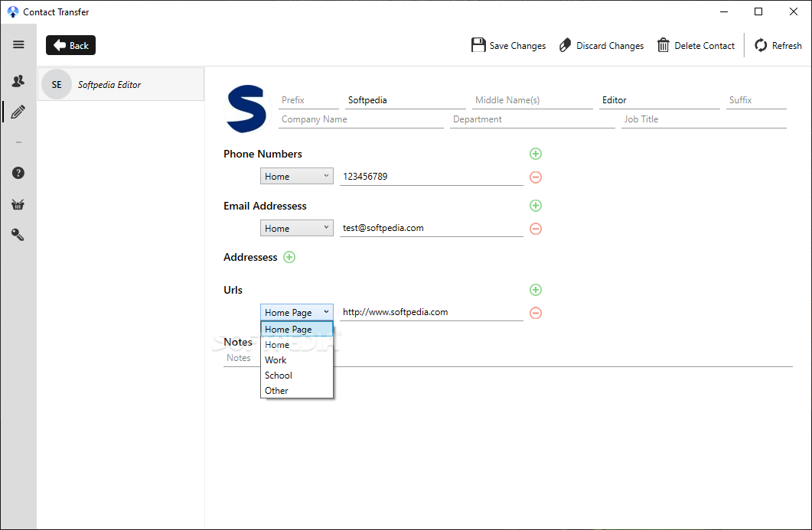The width and height of the screenshot is (812, 530).
Task: Select Softpedia Editor contact in list
Action: pos(121,84)
